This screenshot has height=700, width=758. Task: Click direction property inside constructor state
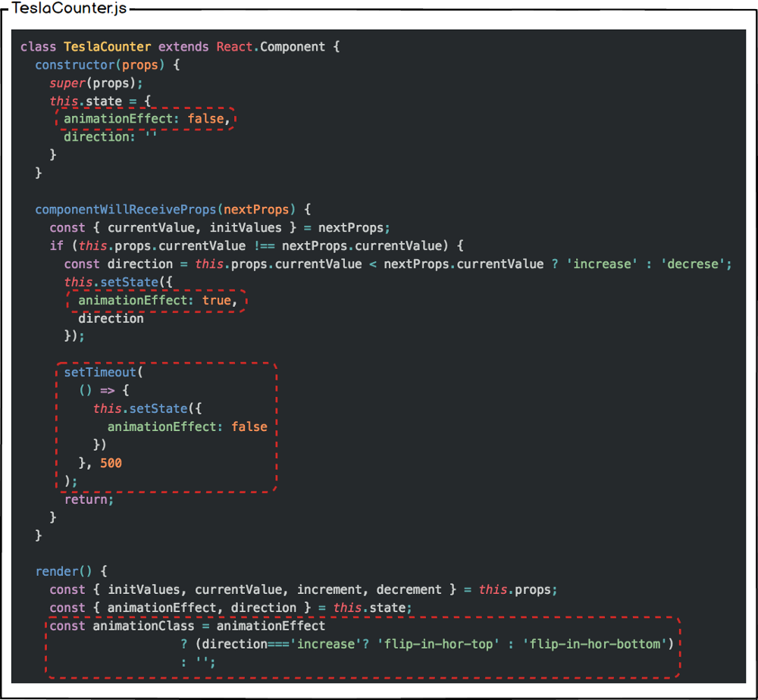pyautogui.click(x=92, y=136)
